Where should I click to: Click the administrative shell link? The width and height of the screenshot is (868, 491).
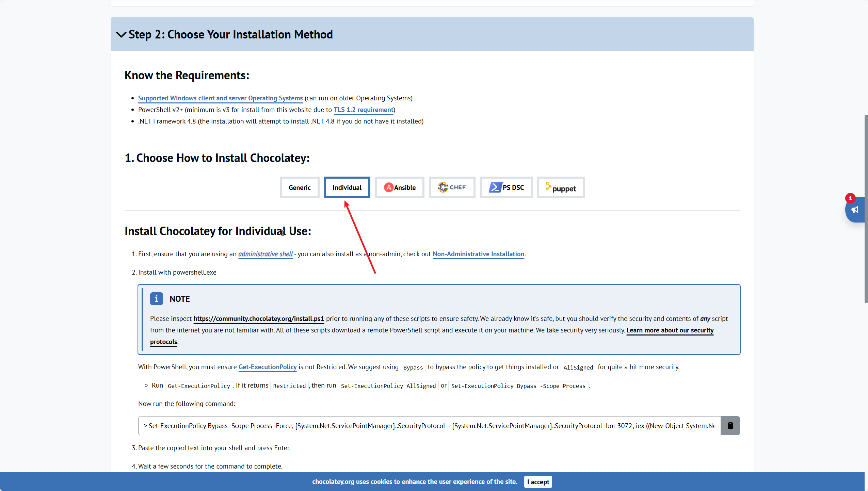click(x=265, y=254)
